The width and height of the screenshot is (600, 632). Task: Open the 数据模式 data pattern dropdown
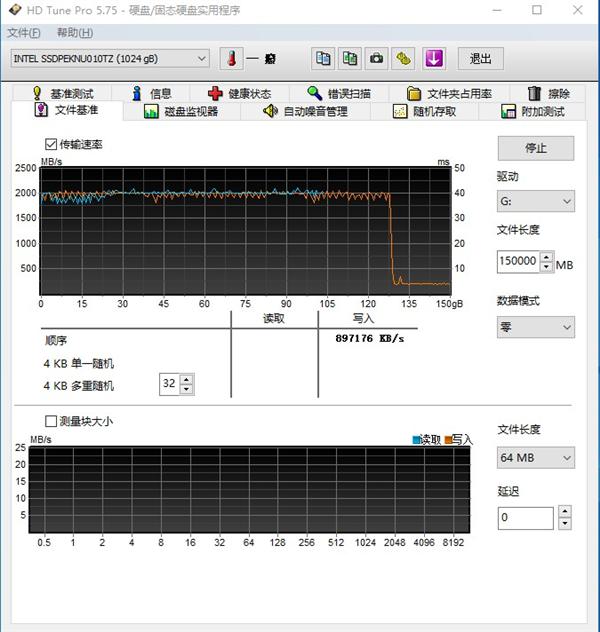[536, 327]
